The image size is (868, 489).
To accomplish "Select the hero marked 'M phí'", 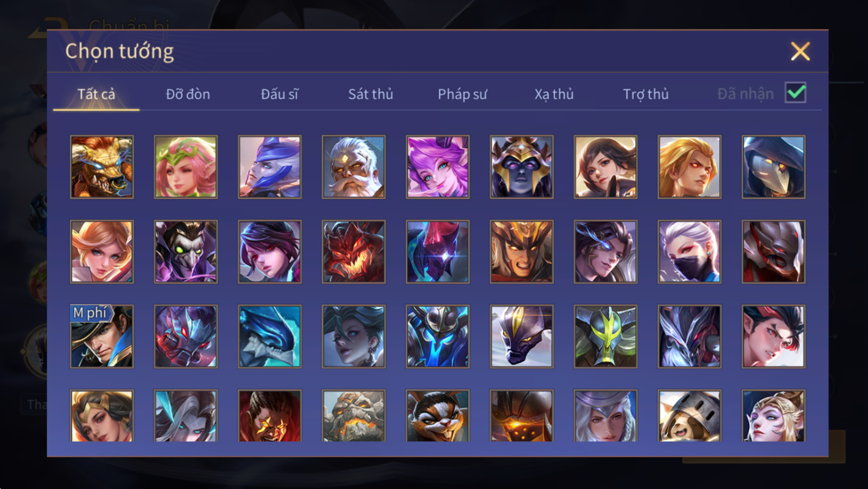I will 102,336.
